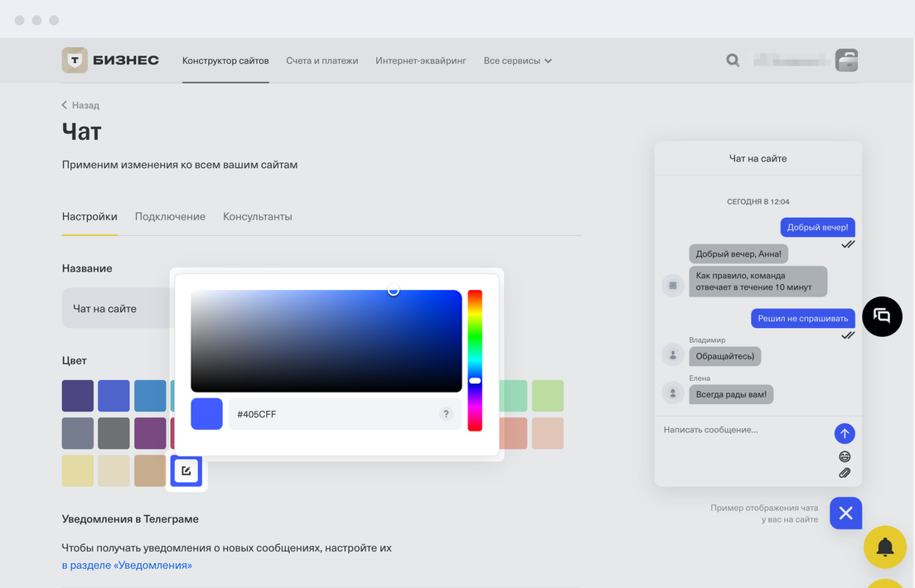Image resolution: width=915 pixels, height=588 pixels.
Task: Select the light green color swatch
Action: 547,396
